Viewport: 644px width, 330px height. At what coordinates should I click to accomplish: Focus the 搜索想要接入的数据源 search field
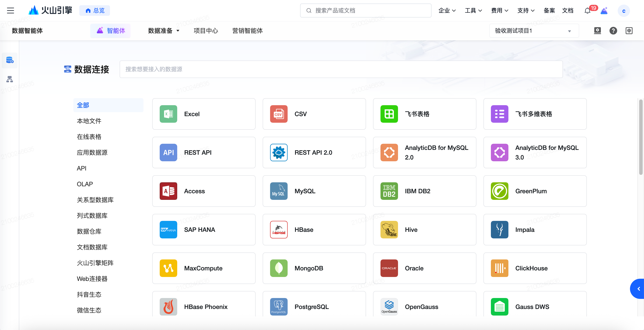[x=341, y=69]
